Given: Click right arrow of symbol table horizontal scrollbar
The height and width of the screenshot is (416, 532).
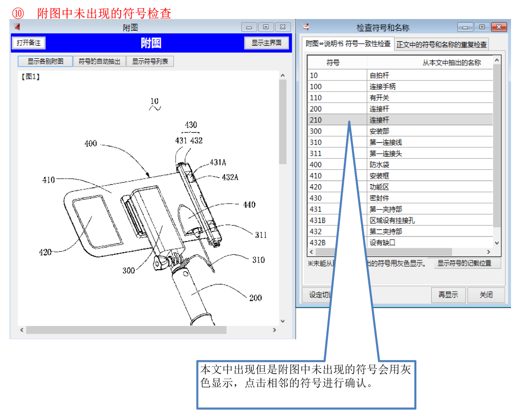Looking at the screenshot, I should [x=489, y=252].
